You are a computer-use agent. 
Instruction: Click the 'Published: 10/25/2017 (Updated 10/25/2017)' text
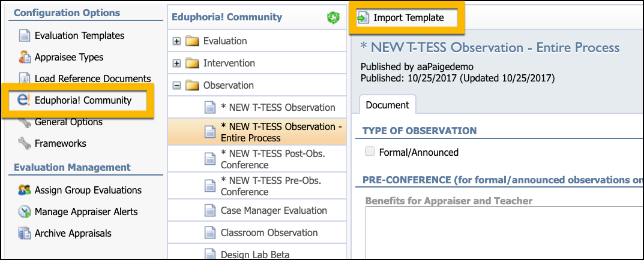(457, 77)
